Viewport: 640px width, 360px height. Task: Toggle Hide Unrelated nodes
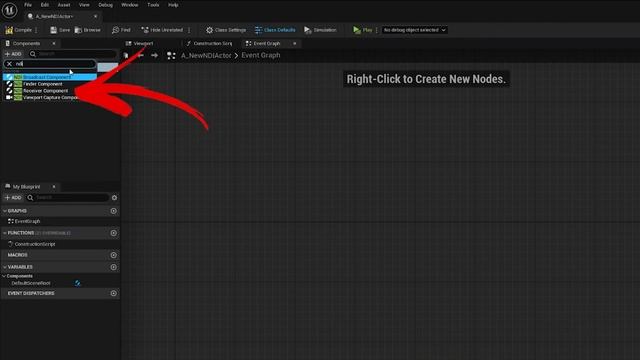(162, 30)
